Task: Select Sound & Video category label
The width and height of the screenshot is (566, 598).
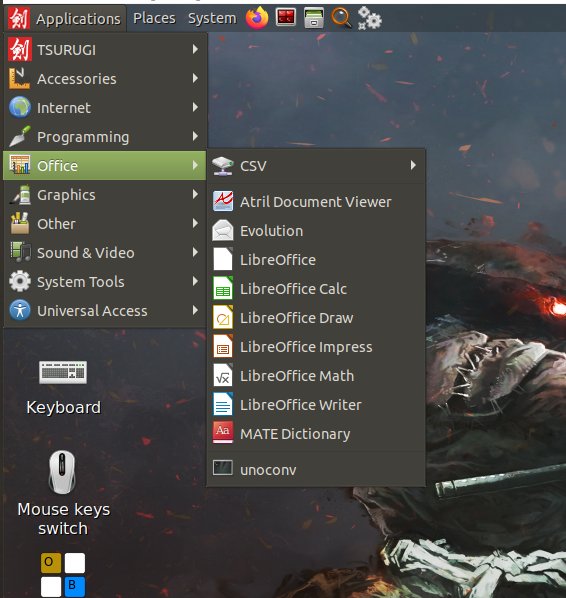Action: [x=85, y=253]
